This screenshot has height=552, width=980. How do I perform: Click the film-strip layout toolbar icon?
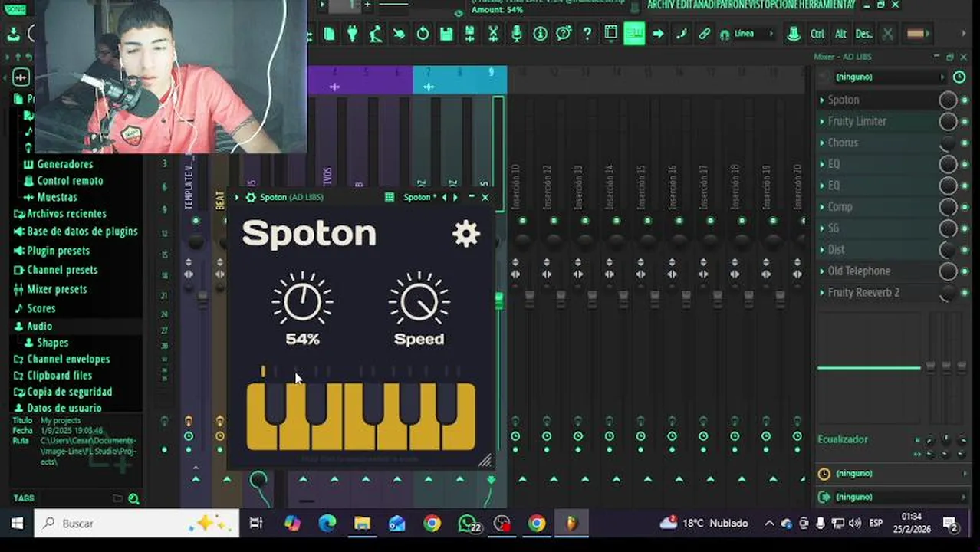pyautogui.click(x=610, y=33)
